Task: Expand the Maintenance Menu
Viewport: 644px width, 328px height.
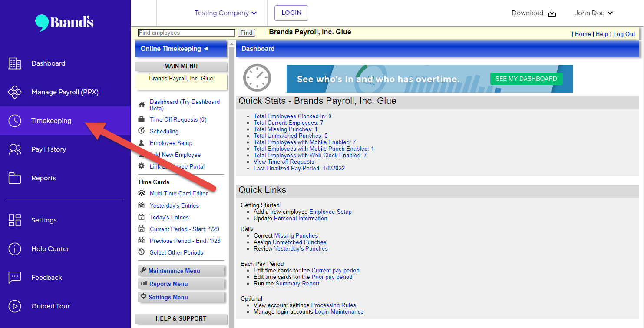Action: pyautogui.click(x=181, y=271)
